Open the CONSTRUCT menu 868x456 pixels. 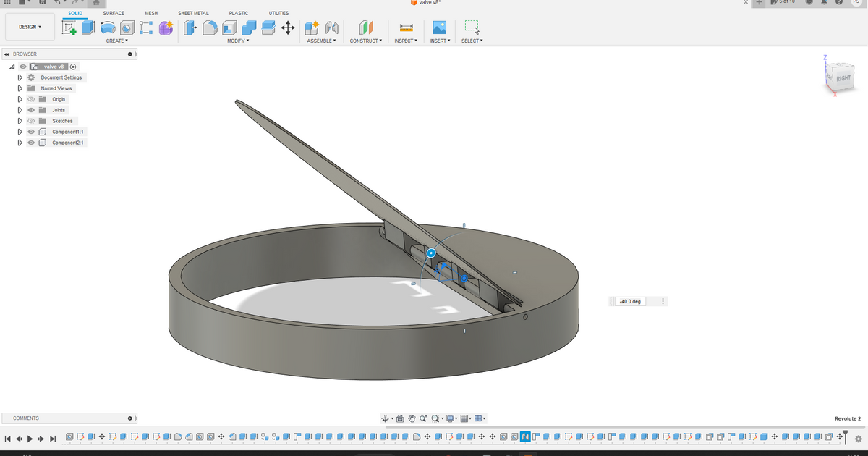(x=365, y=41)
